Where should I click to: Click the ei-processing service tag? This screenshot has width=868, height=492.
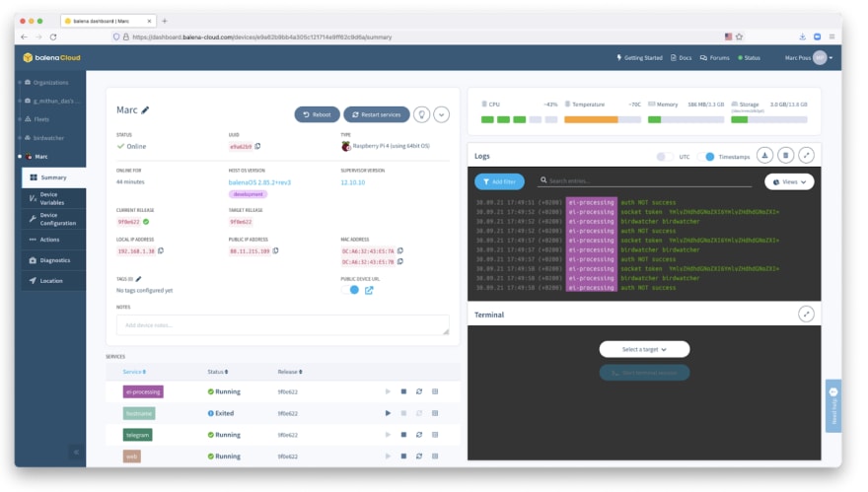click(x=143, y=391)
